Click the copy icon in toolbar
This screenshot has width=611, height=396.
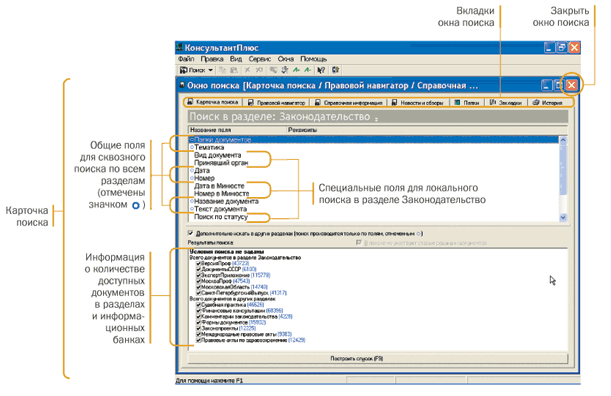[x=222, y=70]
